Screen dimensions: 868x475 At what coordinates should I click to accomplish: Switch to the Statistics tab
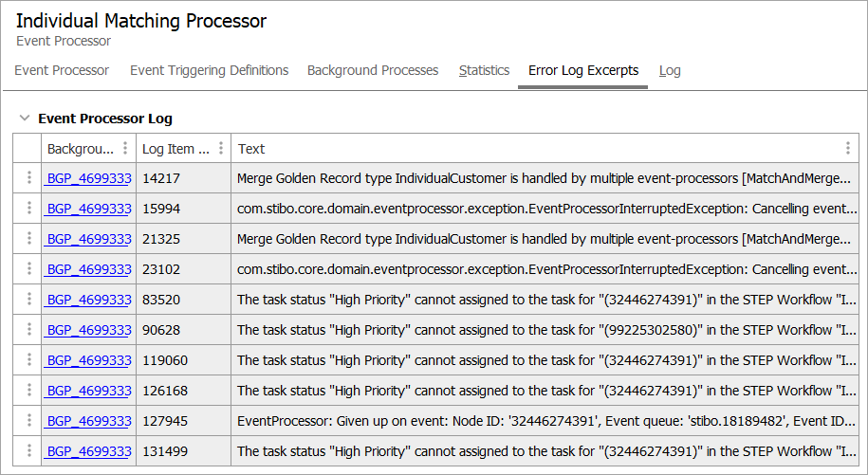(484, 70)
